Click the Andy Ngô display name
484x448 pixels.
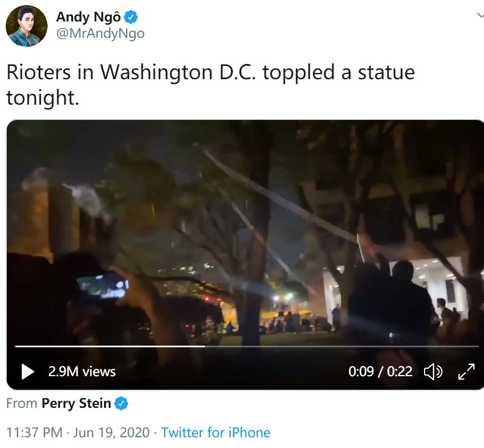(x=88, y=17)
